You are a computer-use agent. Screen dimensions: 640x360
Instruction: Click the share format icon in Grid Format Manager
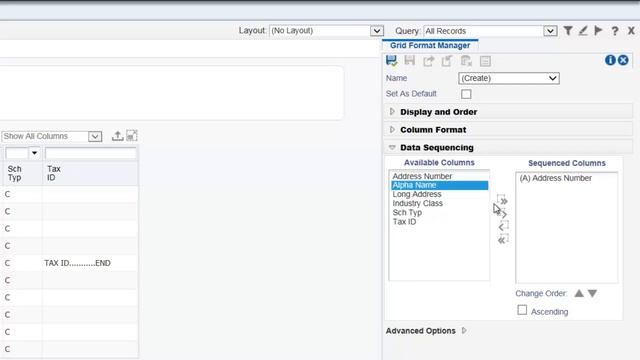(428, 61)
